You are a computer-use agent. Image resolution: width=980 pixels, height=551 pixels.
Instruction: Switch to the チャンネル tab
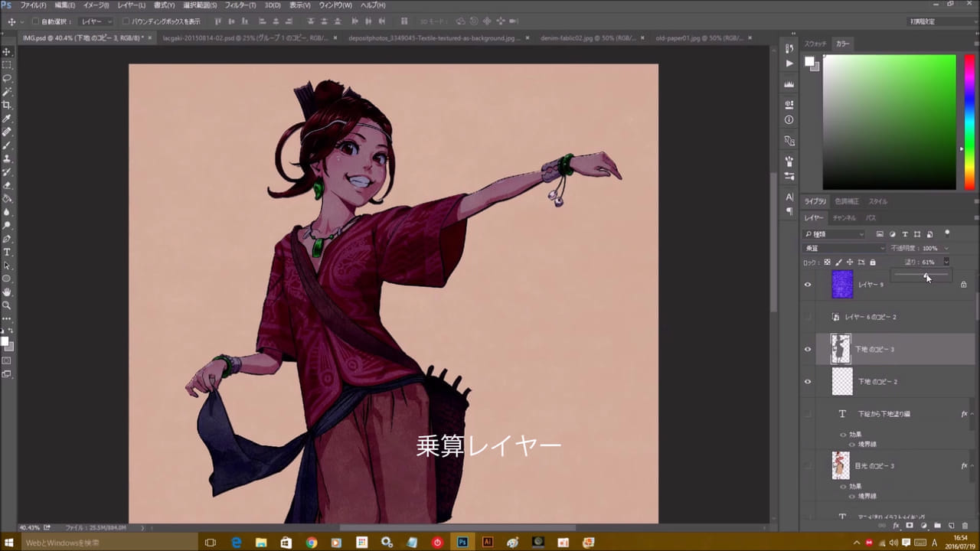[844, 218]
